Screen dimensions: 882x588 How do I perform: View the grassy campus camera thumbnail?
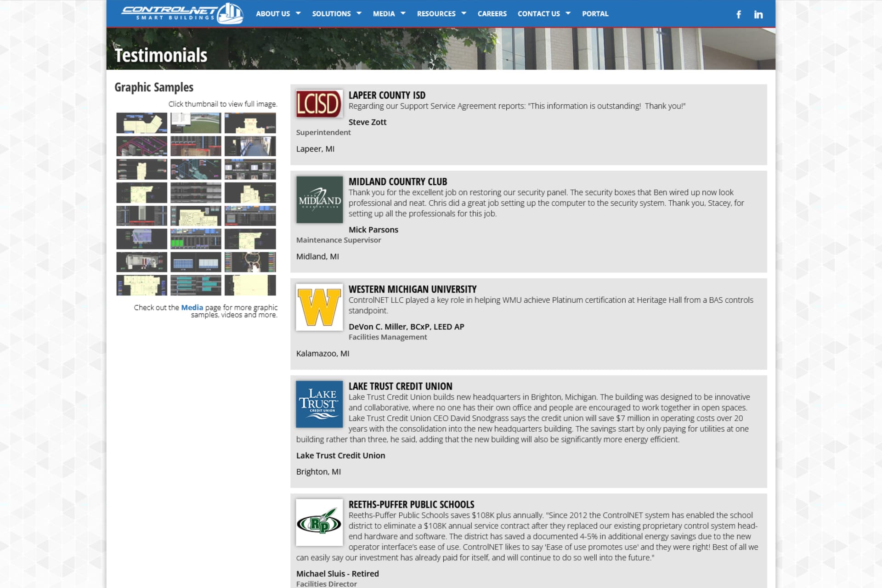click(x=196, y=123)
